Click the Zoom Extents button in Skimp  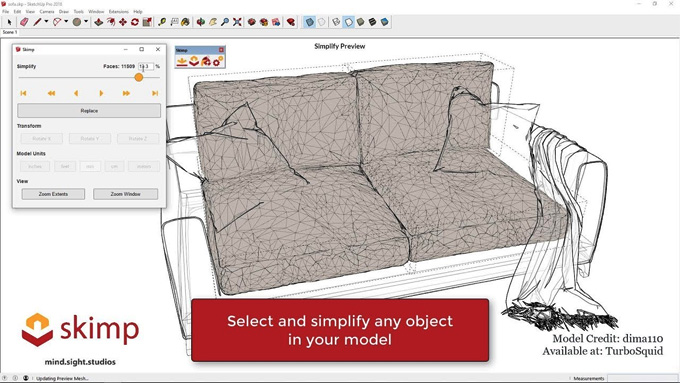pos(53,194)
